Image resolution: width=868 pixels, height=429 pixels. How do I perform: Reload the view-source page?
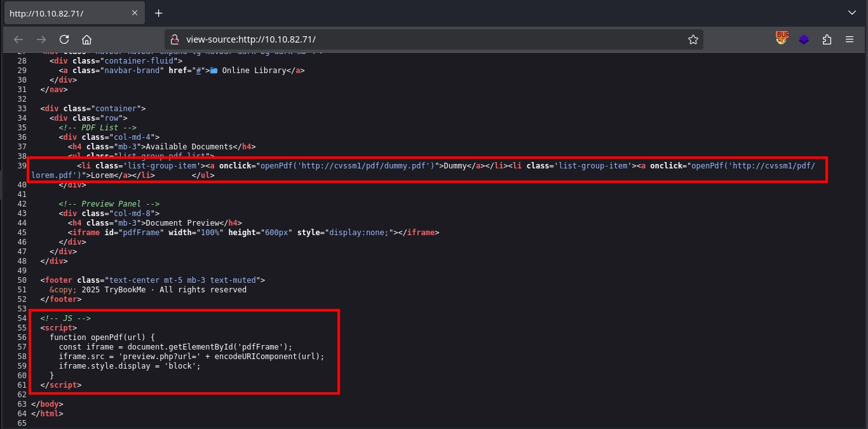tap(64, 39)
